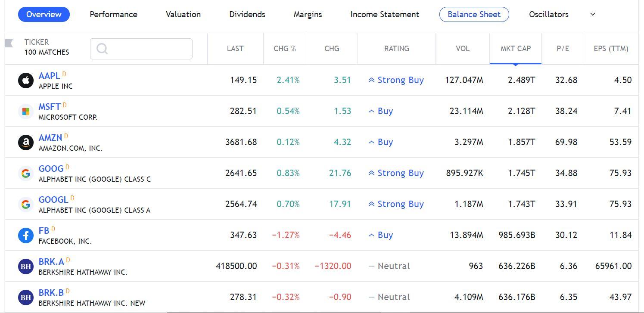Open the AAPL ticker link
This screenshot has width=644, height=313.
pyautogui.click(x=49, y=76)
